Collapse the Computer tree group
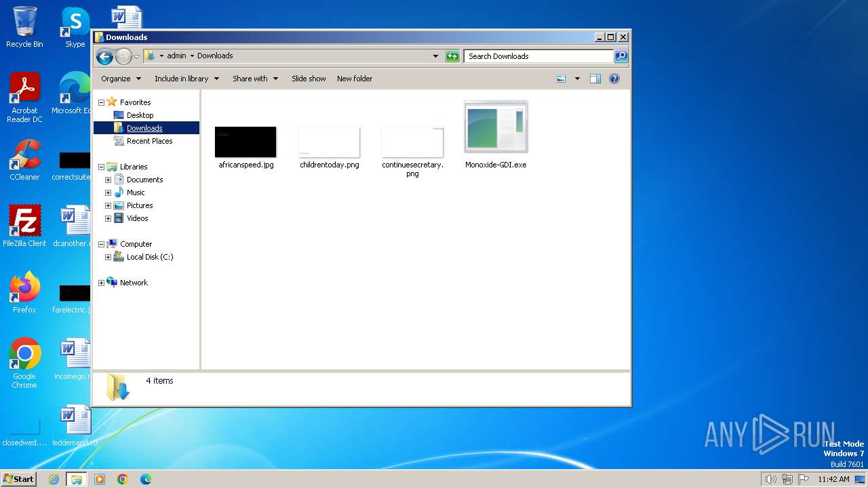This screenshot has height=488, width=868. click(102, 244)
